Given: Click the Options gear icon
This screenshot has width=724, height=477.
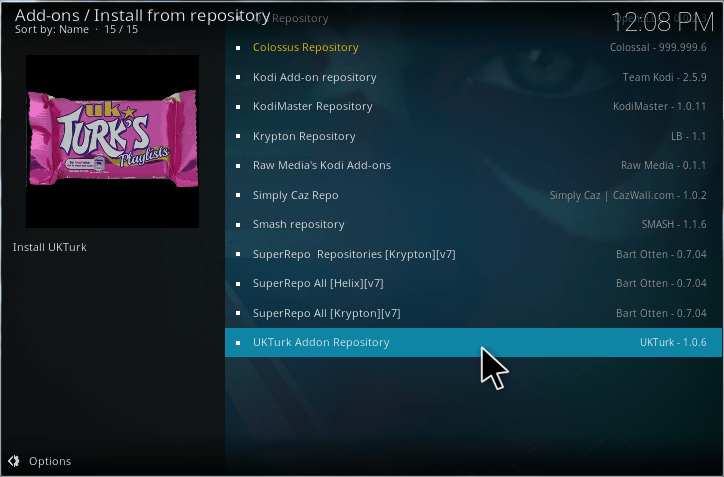Looking at the screenshot, I should point(13,461).
